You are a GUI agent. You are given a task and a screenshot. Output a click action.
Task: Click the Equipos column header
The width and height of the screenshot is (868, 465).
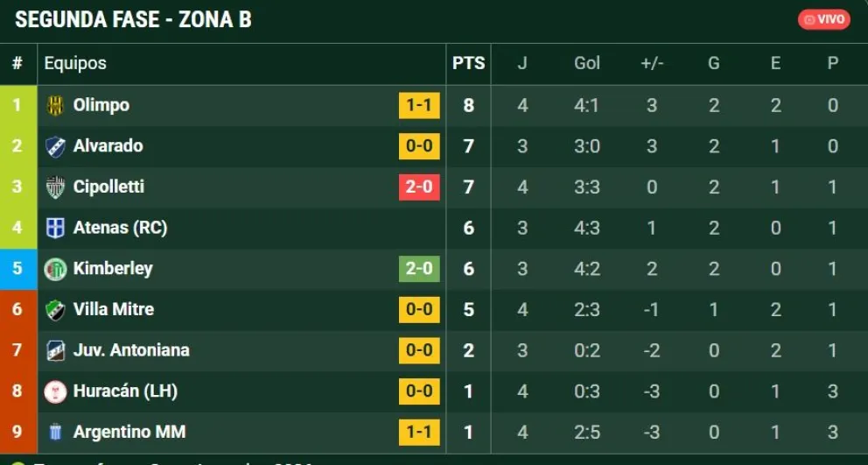[x=75, y=63]
